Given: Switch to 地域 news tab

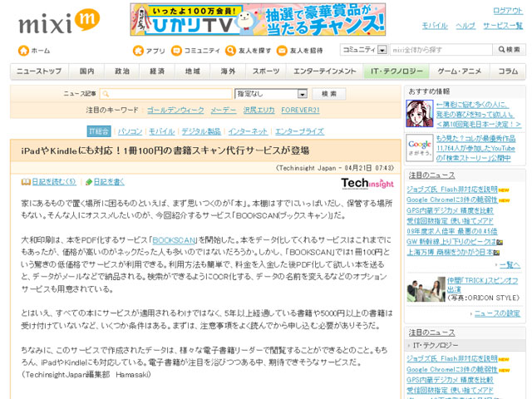Looking at the screenshot, I should click(193, 71).
